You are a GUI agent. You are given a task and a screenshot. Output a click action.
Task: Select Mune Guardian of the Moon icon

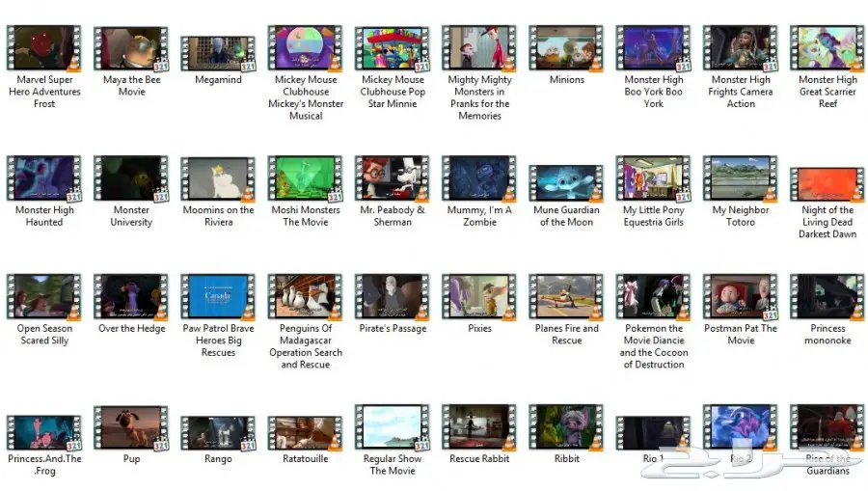click(566, 183)
